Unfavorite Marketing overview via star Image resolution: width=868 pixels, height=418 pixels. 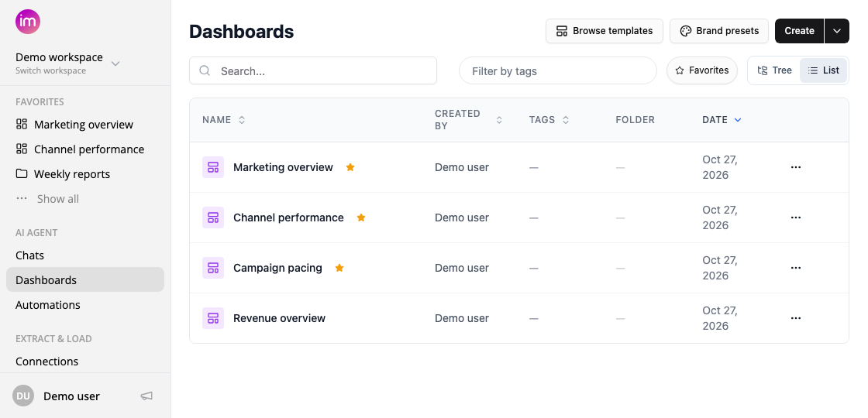pos(350,167)
